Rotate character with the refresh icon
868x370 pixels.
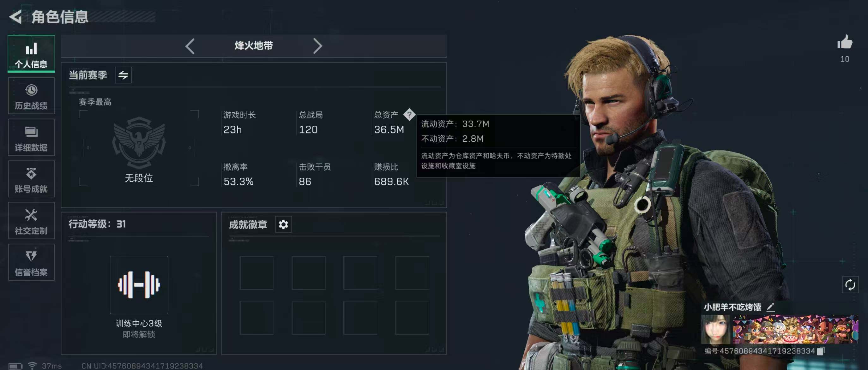point(850,285)
